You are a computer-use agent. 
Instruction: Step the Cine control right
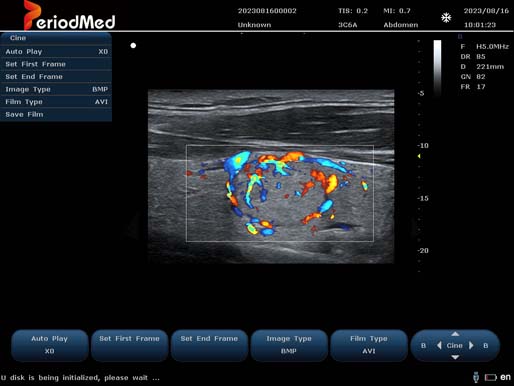[x=471, y=345]
